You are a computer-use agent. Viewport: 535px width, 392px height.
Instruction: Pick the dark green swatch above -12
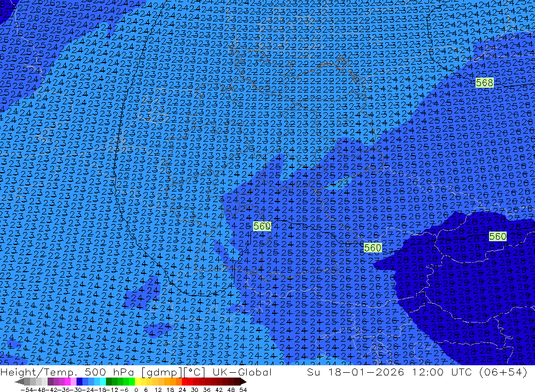109,382
